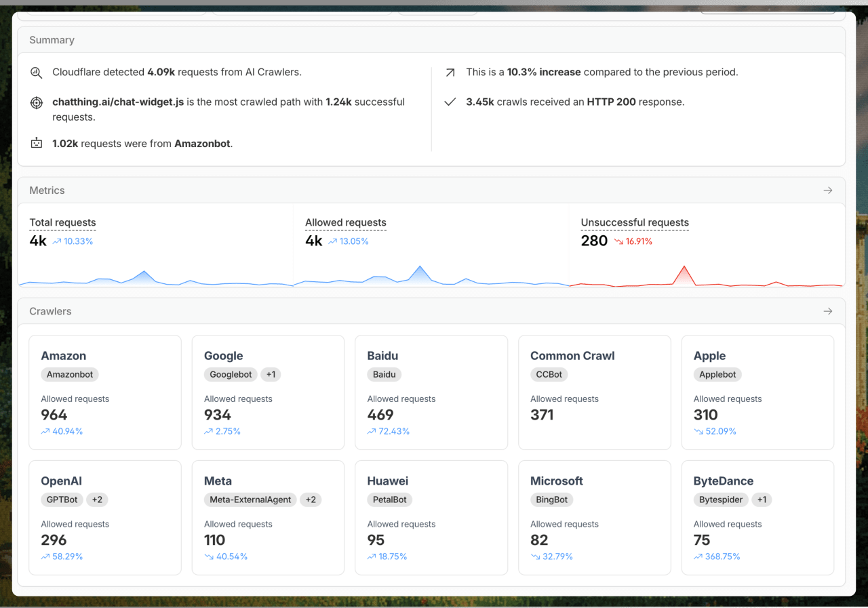
Task: Click the Applebot tag
Action: (718, 374)
